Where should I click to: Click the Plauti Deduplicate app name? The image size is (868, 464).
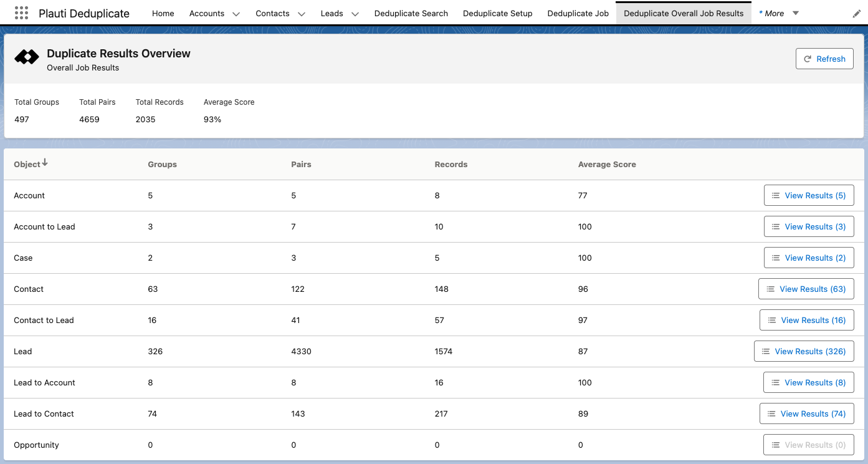coord(84,13)
